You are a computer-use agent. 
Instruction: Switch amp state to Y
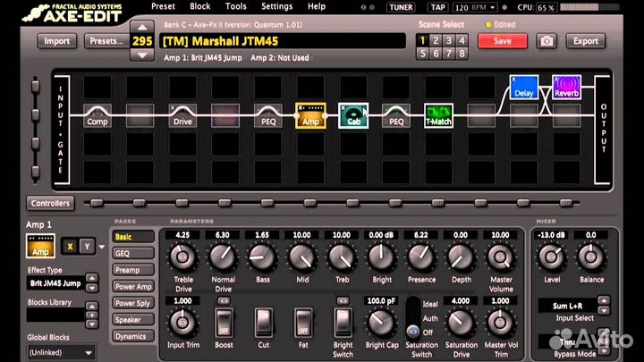click(x=87, y=247)
